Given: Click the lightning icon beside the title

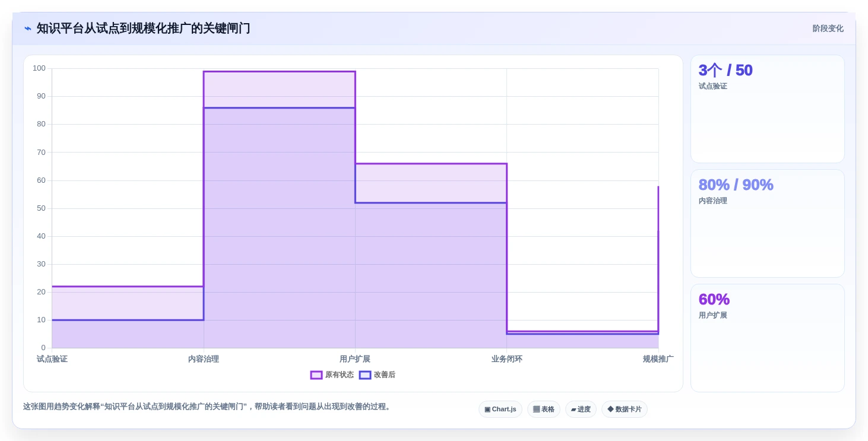Looking at the screenshot, I should pos(28,28).
